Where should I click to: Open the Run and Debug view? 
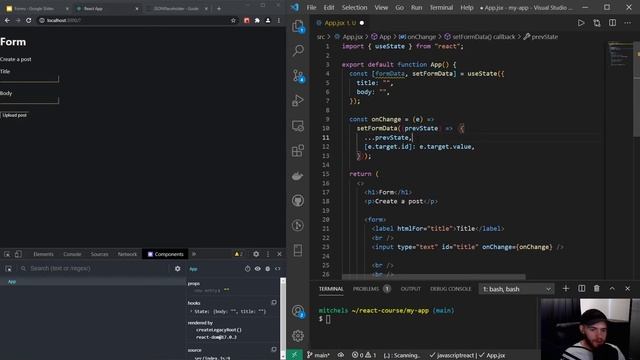(298, 100)
